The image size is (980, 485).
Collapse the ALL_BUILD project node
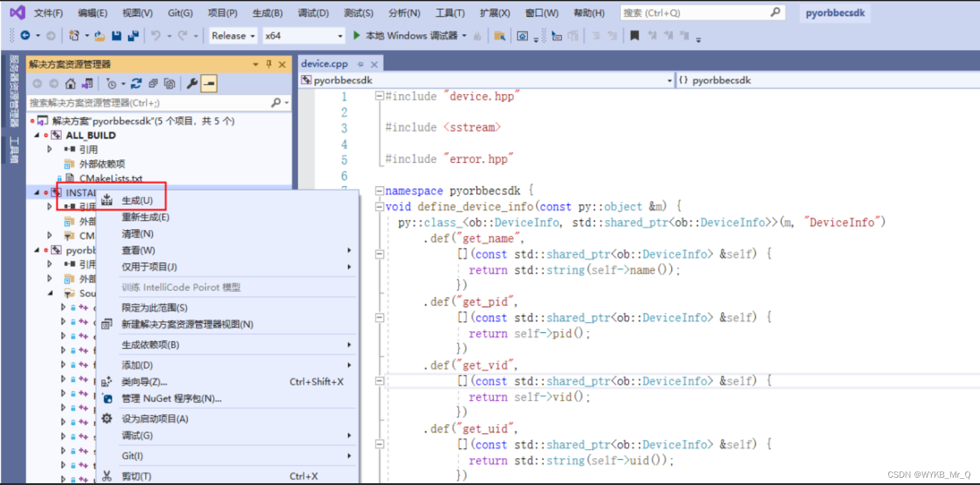coord(37,135)
